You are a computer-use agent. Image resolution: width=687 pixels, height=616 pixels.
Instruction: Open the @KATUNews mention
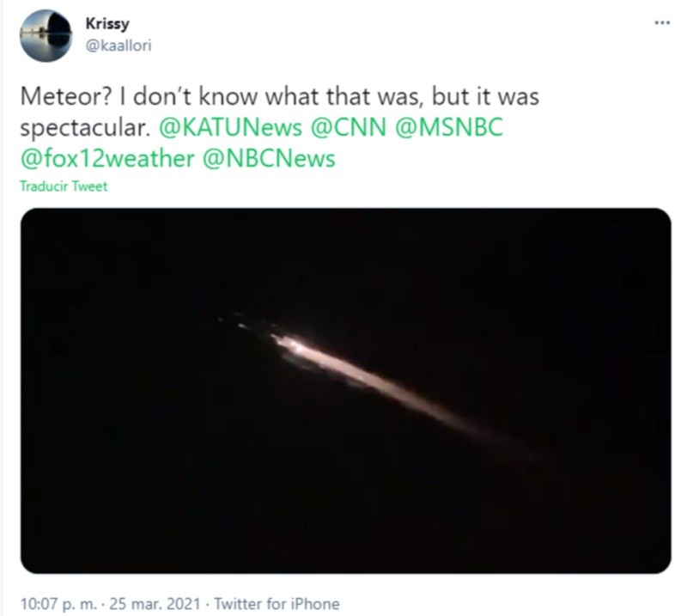[231, 127]
